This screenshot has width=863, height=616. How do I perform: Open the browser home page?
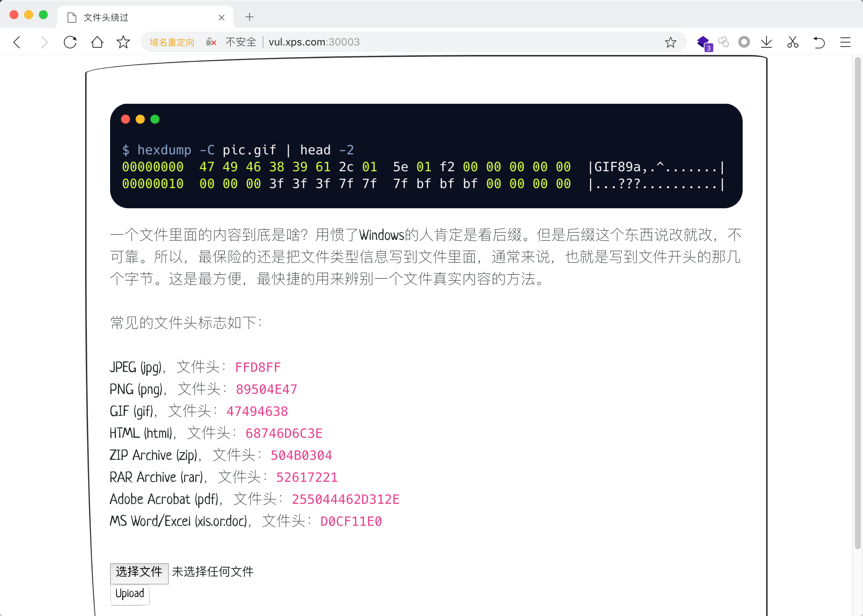[97, 42]
